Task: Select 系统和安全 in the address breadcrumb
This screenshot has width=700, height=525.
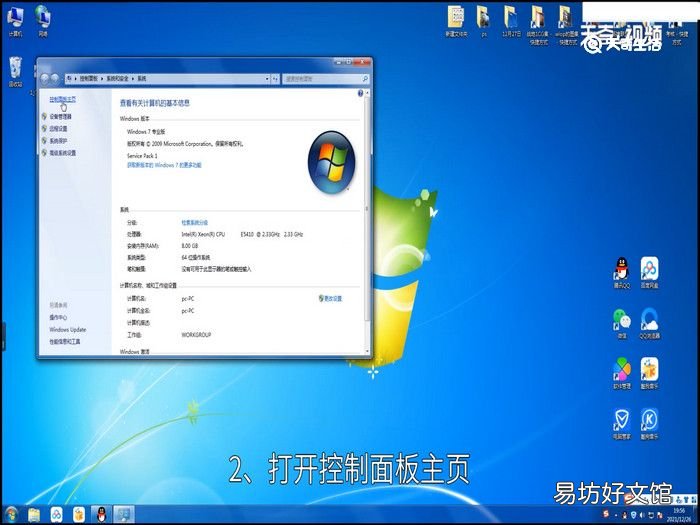Action: pos(117,79)
